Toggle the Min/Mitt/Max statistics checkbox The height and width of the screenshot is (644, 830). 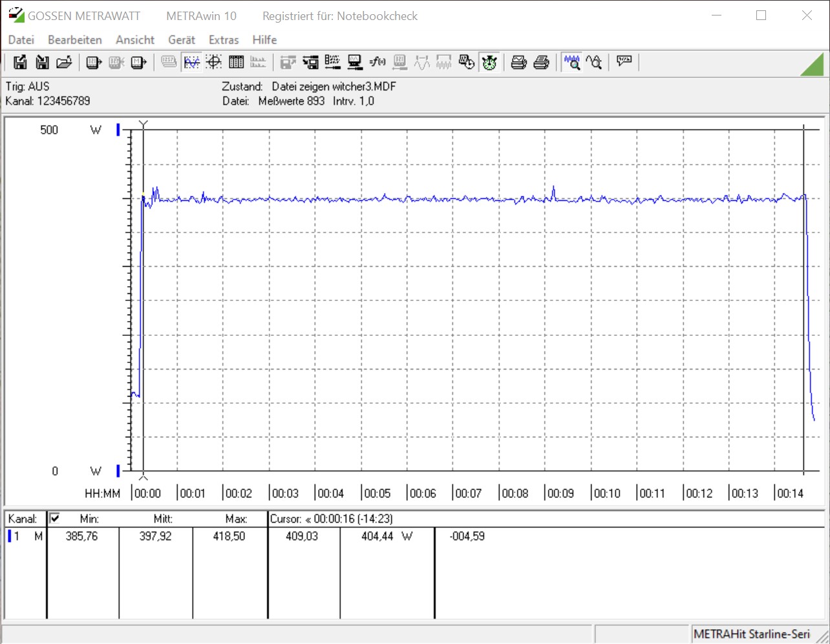(x=55, y=518)
